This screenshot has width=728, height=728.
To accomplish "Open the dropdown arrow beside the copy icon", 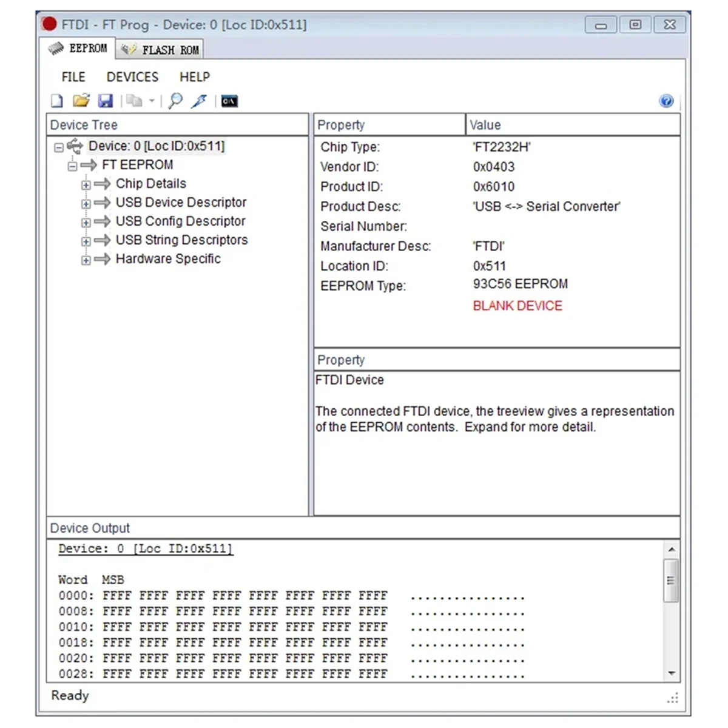I will 152,101.
